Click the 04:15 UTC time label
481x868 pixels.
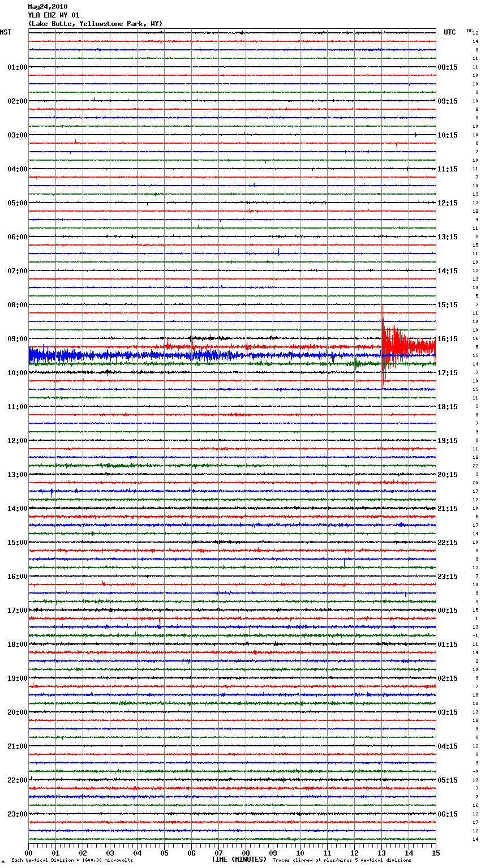[448, 746]
